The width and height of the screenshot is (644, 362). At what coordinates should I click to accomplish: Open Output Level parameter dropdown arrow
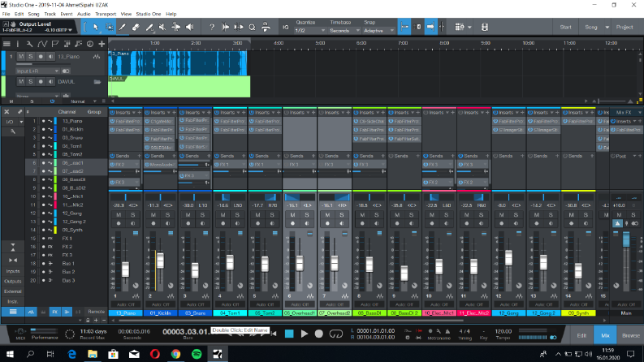click(70, 30)
